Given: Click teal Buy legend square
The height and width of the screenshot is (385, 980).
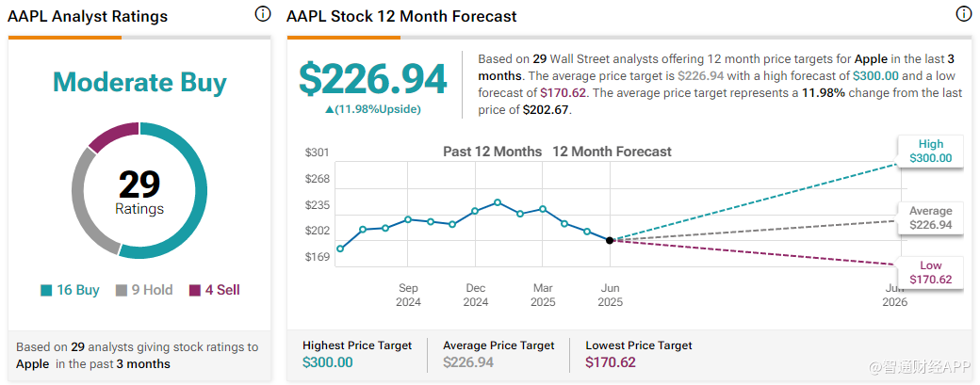Looking at the screenshot, I should (46, 290).
